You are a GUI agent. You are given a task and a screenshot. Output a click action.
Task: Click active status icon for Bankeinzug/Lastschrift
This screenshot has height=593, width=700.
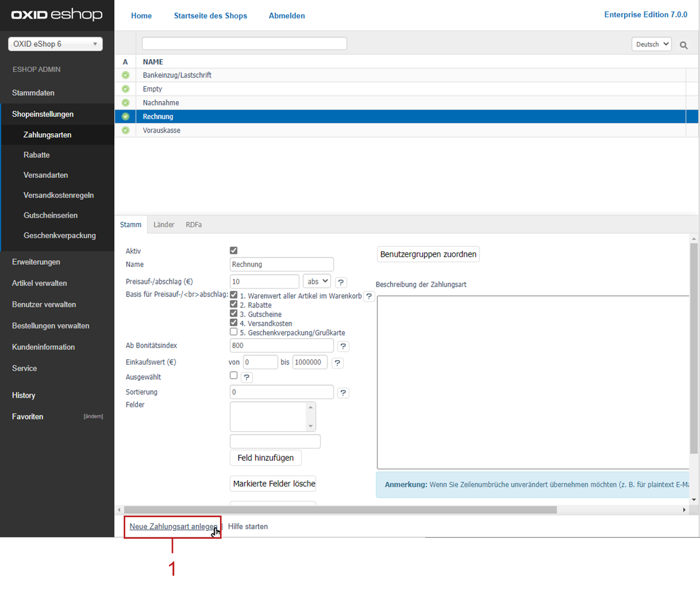[125, 75]
